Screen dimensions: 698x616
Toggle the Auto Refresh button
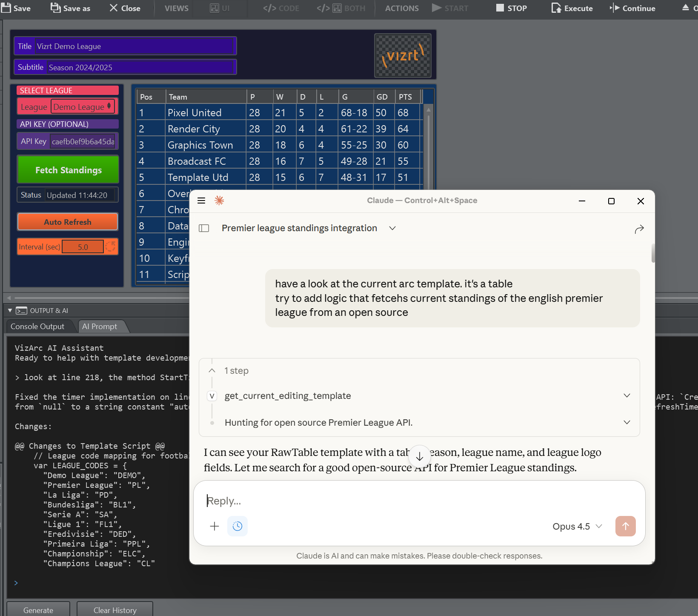point(68,222)
